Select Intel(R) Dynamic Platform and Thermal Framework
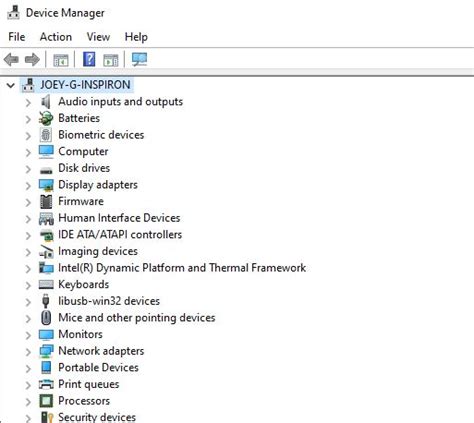 coord(182,268)
